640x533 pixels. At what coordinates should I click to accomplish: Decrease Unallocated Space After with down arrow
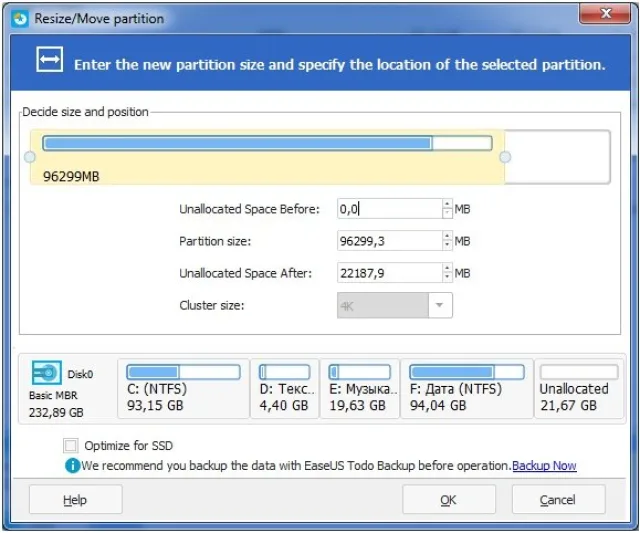pyautogui.click(x=447, y=277)
